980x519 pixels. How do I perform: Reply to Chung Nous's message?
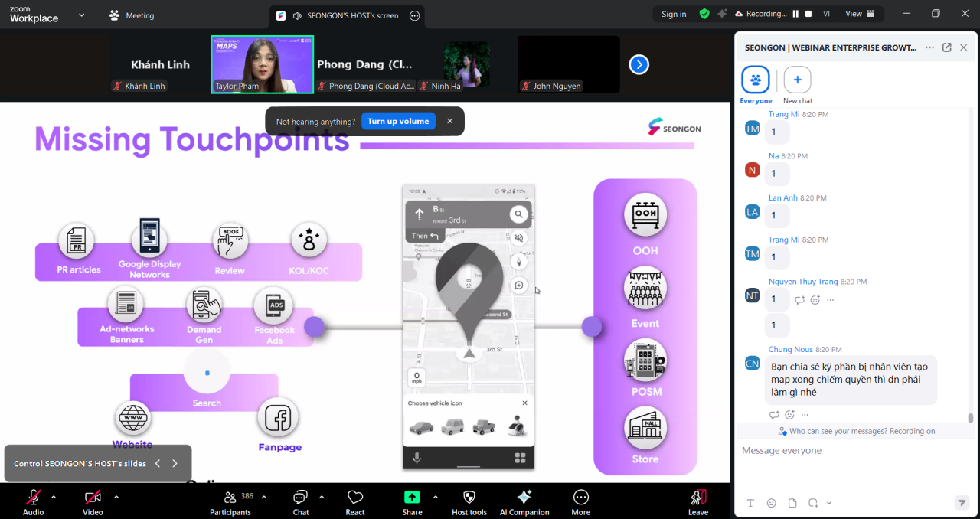(x=774, y=415)
